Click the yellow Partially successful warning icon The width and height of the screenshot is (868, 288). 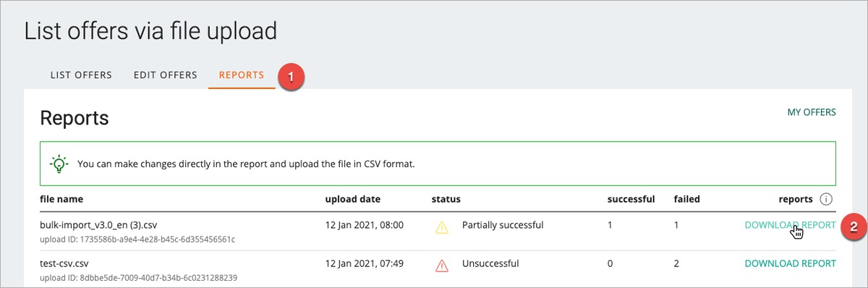coord(442,227)
